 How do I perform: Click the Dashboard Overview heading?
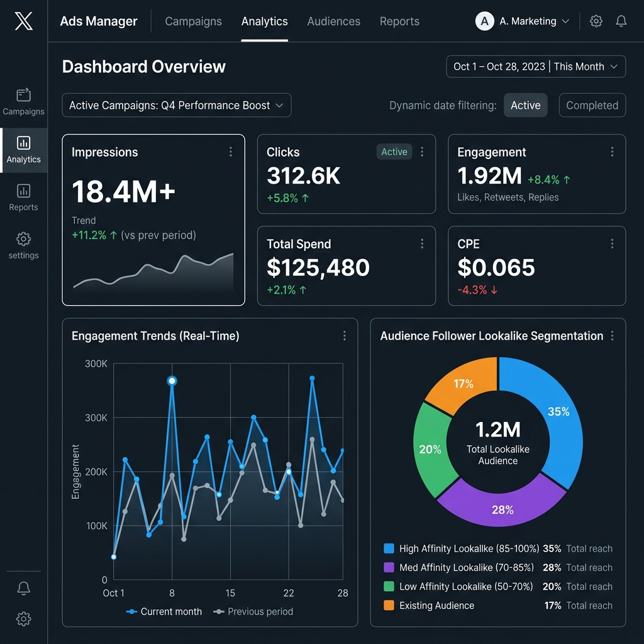point(144,67)
